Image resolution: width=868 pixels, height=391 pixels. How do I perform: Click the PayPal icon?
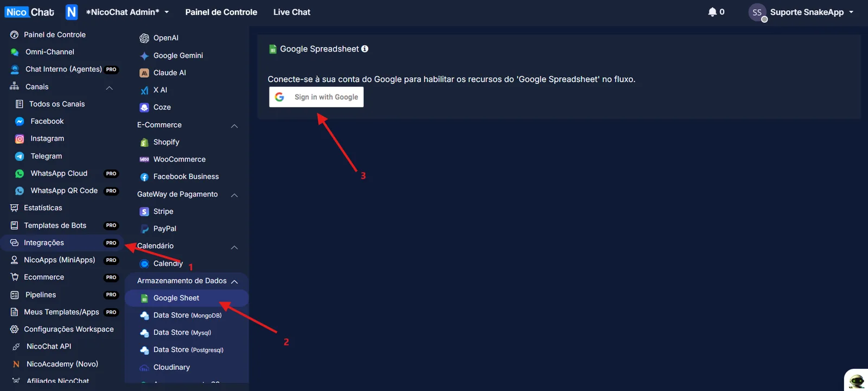tap(144, 229)
